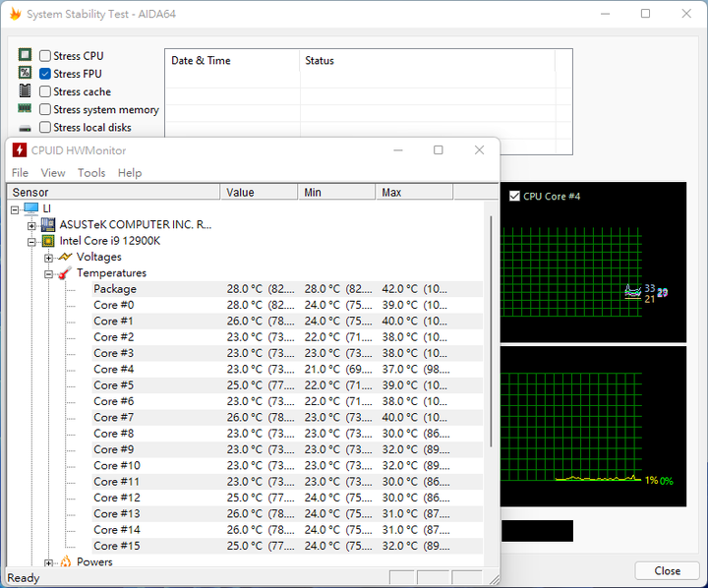
Task: Click the Sensor column header
Action: (x=113, y=192)
